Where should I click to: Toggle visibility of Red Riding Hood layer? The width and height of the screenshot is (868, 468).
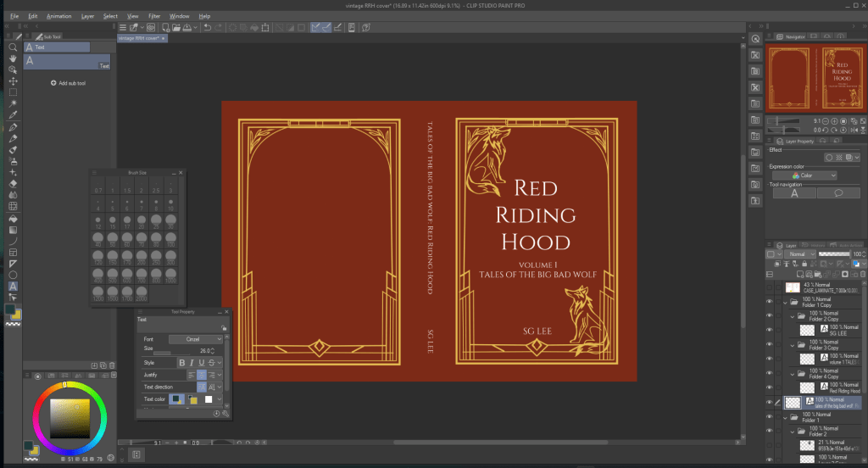pos(770,386)
